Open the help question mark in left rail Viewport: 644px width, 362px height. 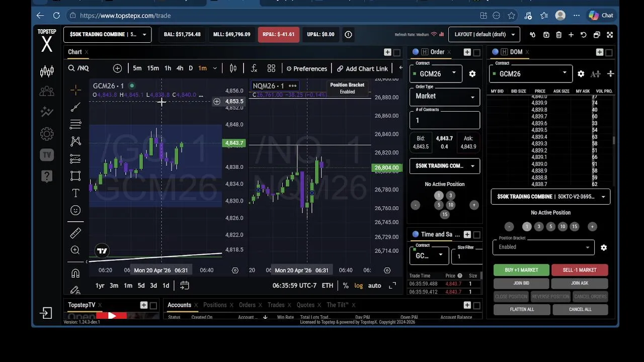[x=47, y=176]
